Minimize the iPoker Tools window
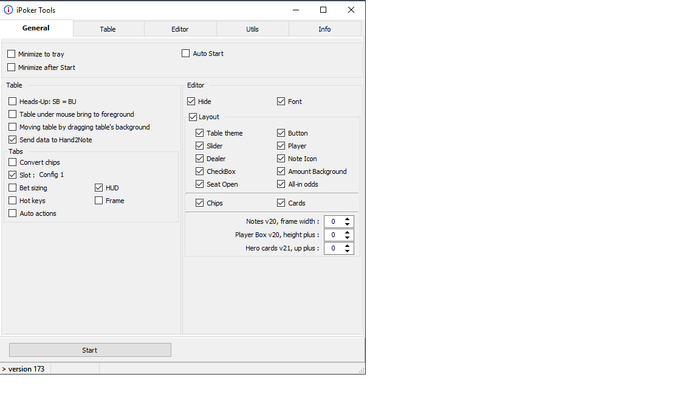This screenshot has width=700, height=394. point(296,10)
